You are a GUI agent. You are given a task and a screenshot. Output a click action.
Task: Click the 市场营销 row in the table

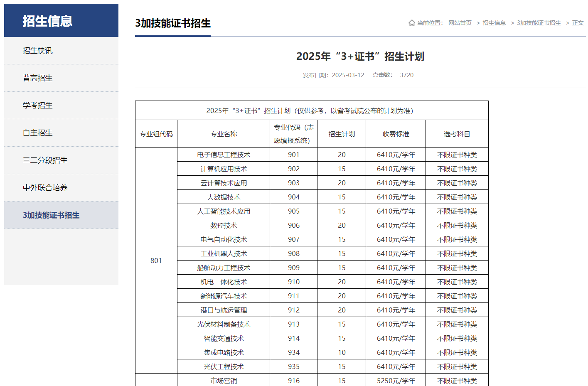click(x=223, y=381)
